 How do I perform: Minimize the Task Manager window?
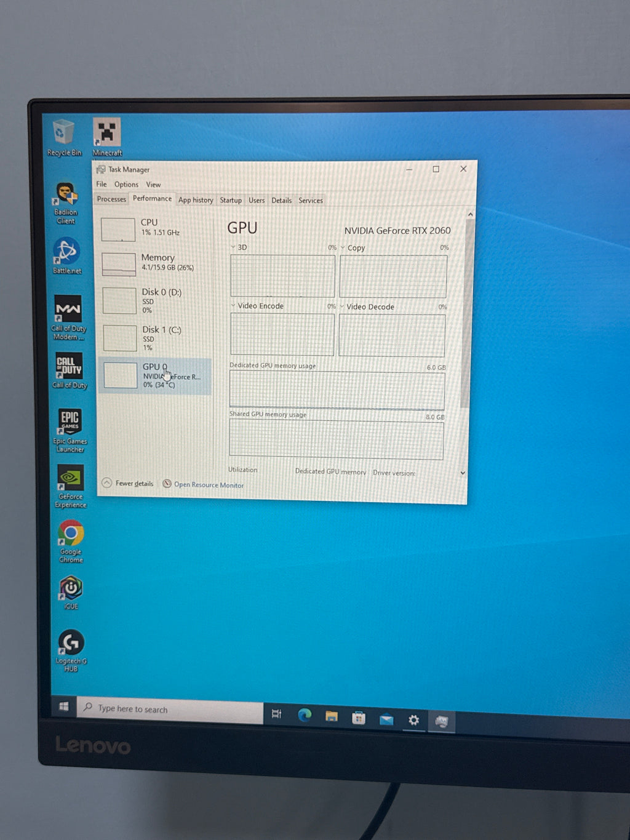[410, 169]
